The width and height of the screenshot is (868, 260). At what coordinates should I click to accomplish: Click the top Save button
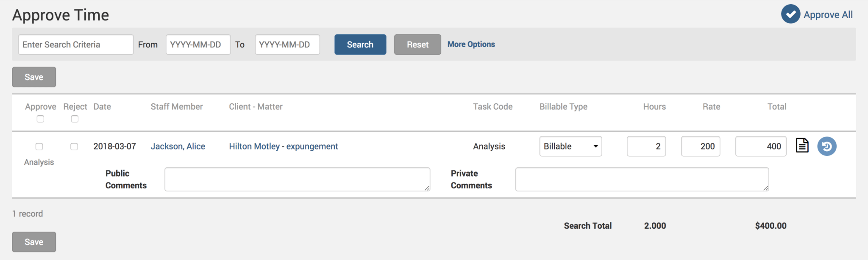click(34, 77)
